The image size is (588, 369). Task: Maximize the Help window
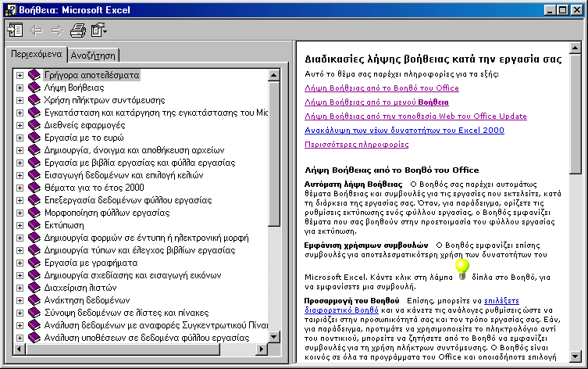(562, 9)
